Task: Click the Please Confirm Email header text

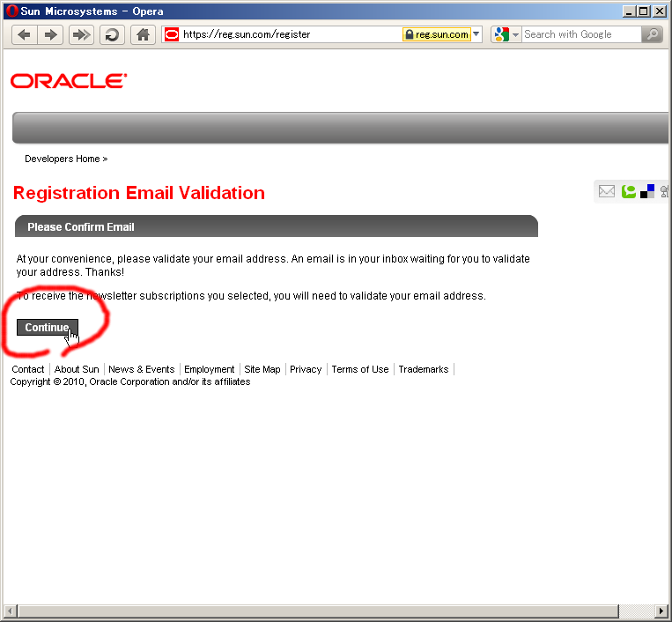Action: tap(81, 227)
